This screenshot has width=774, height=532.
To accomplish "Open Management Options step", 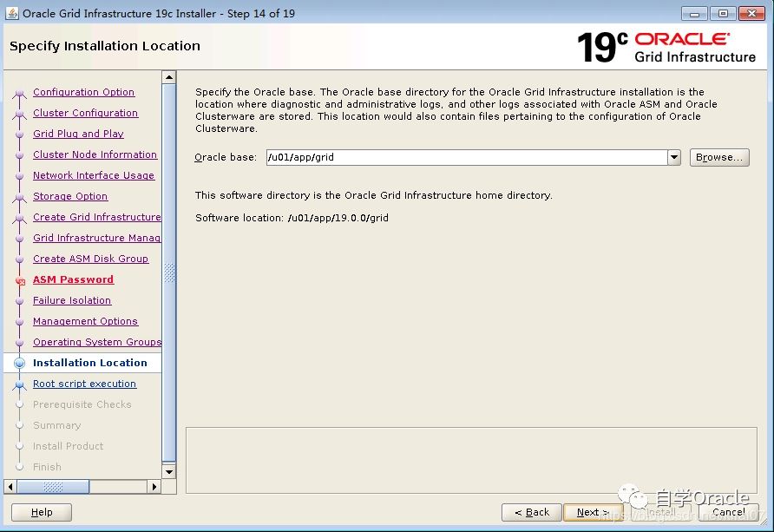I will click(x=85, y=321).
